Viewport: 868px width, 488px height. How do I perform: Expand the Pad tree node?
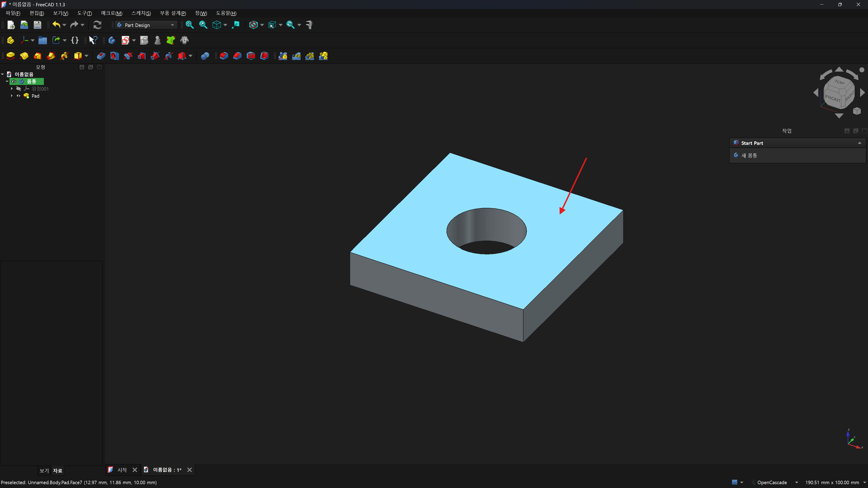(x=12, y=96)
